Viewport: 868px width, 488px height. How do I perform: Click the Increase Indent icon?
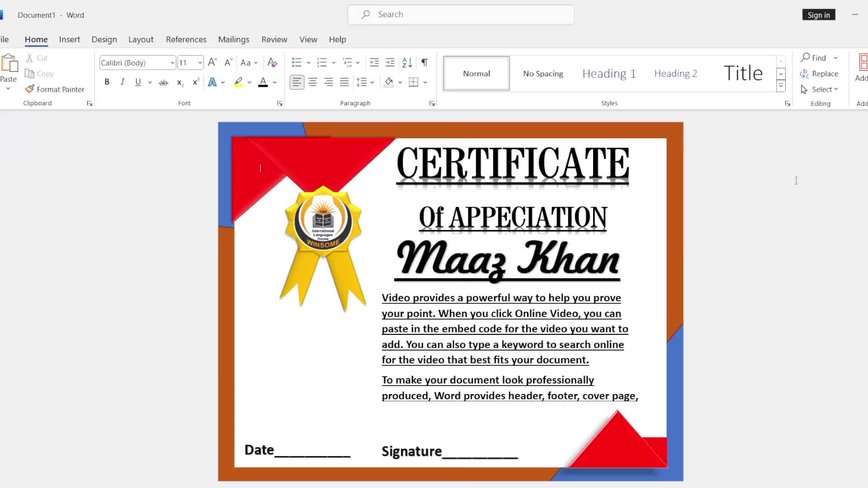tap(390, 62)
